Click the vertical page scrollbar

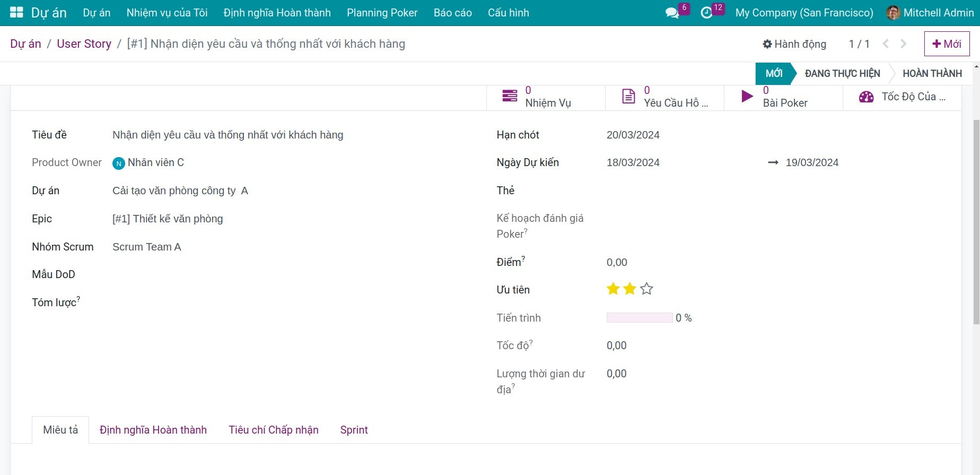click(976, 222)
